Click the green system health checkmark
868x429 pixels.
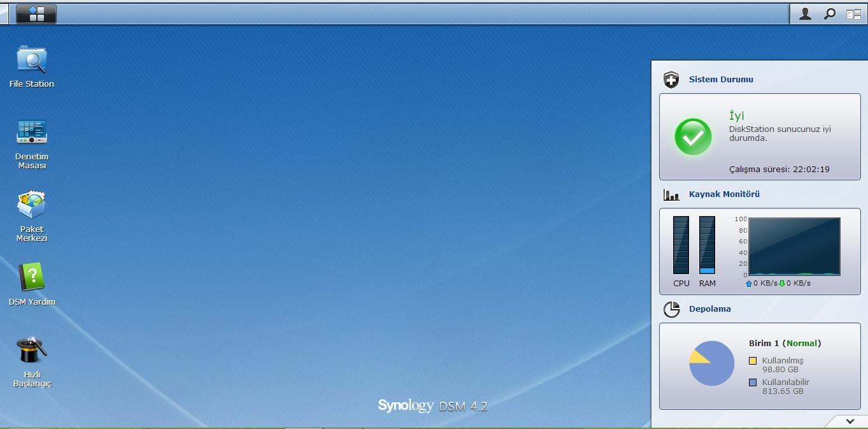(x=693, y=136)
